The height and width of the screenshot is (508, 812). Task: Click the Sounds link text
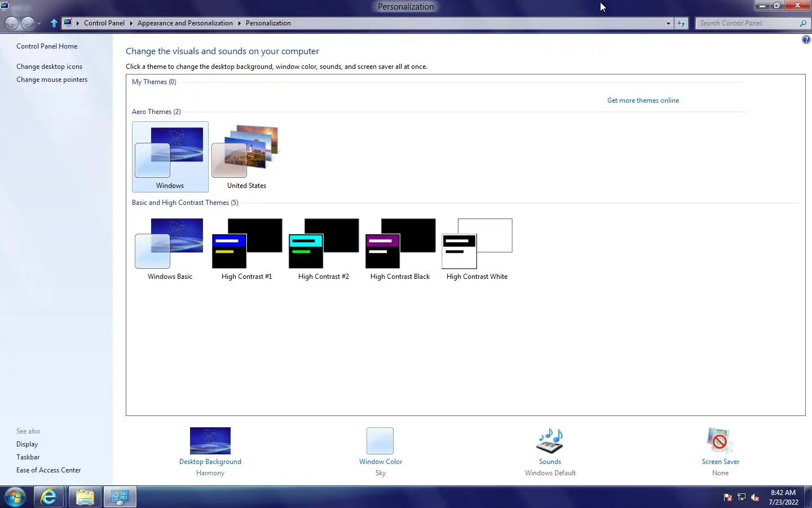550,462
